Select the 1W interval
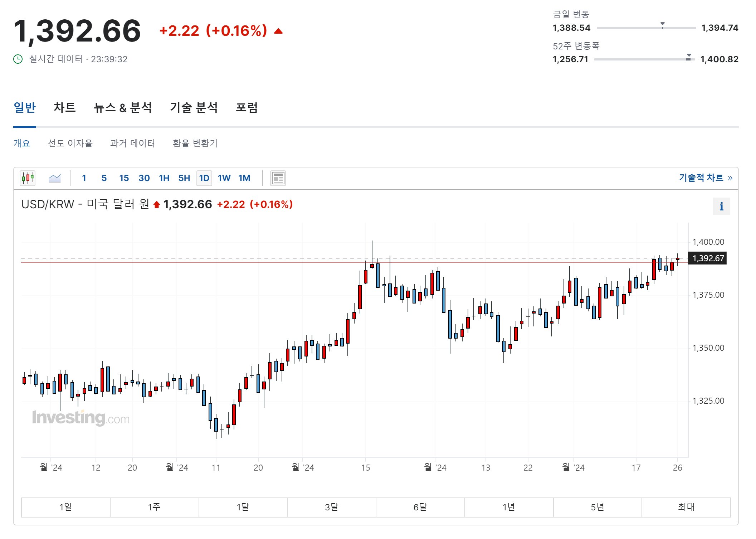Image resolution: width=756 pixels, height=539 pixels. [x=224, y=178]
